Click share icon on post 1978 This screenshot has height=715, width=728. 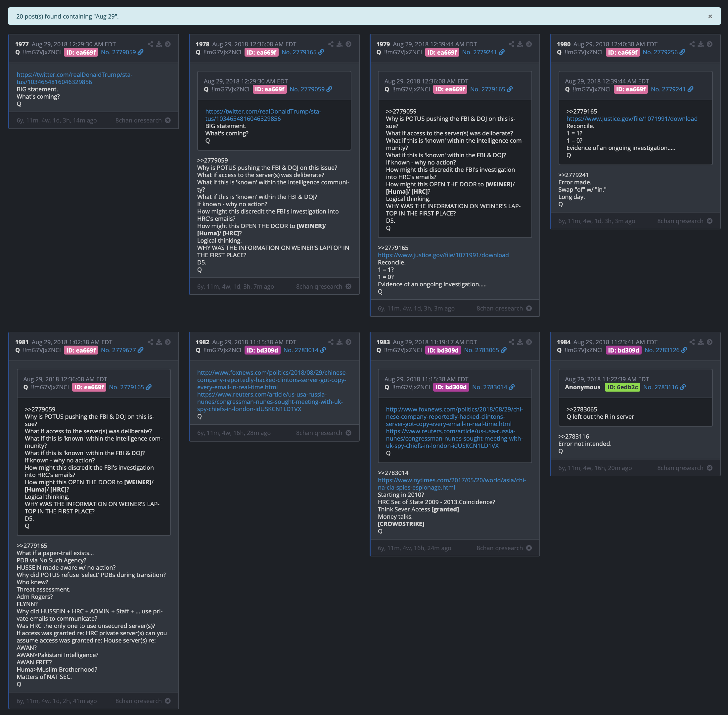pyautogui.click(x=331, y=44)
